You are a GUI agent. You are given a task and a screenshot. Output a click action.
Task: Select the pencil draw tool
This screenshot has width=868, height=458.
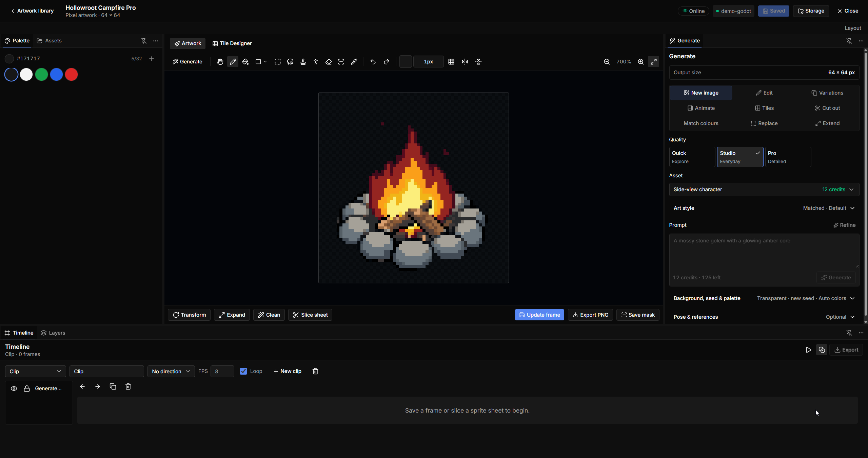[233, 62]
